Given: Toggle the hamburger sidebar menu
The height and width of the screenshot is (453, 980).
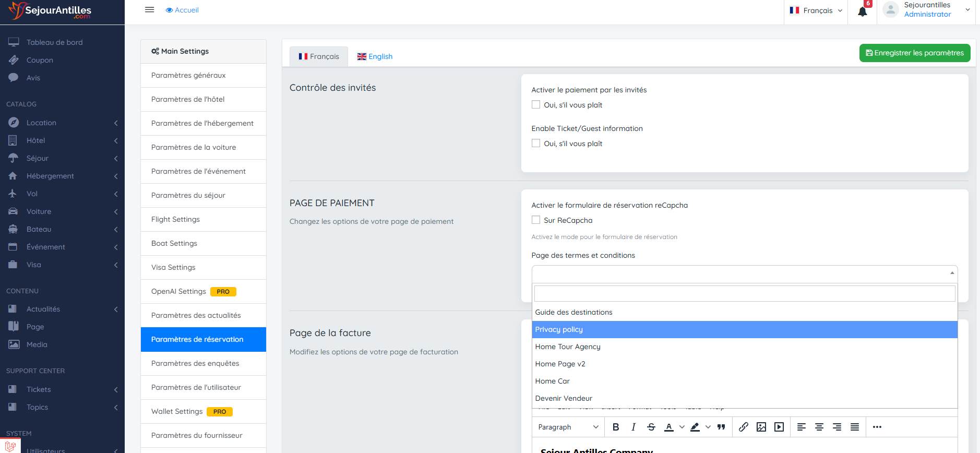Looking at the screenshot, I should tap(149, 10).
